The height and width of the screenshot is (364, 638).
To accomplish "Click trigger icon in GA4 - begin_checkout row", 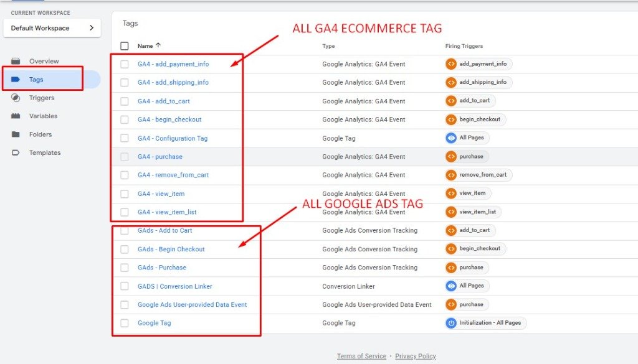I will pos(451,119).
